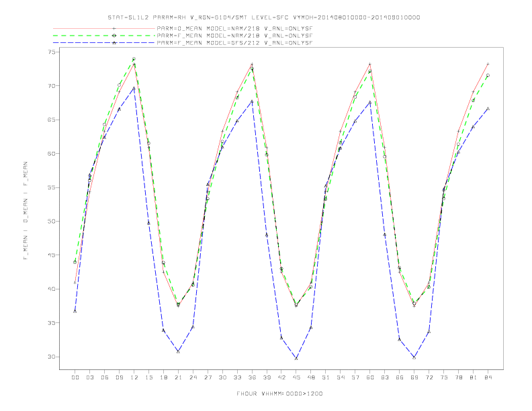Click x-axis forecast hour label 75
The width and height of the screenshot is (532, 411).
[x=444, y=377]
